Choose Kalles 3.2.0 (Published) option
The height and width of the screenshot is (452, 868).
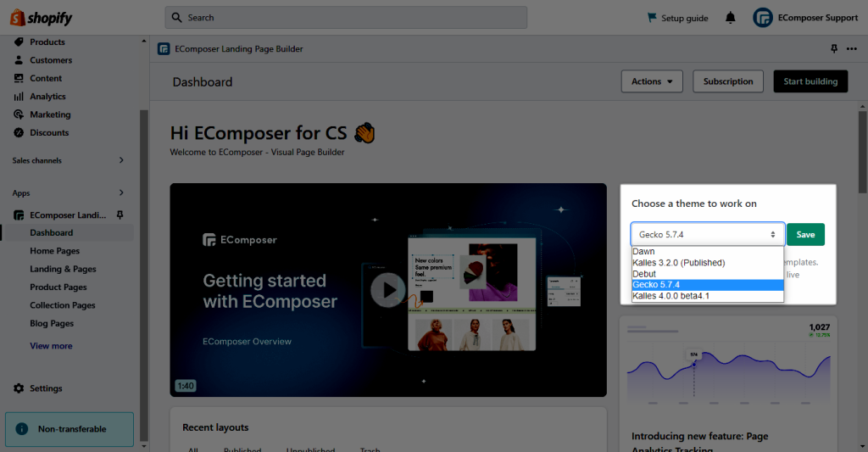[x=708, y=263]
